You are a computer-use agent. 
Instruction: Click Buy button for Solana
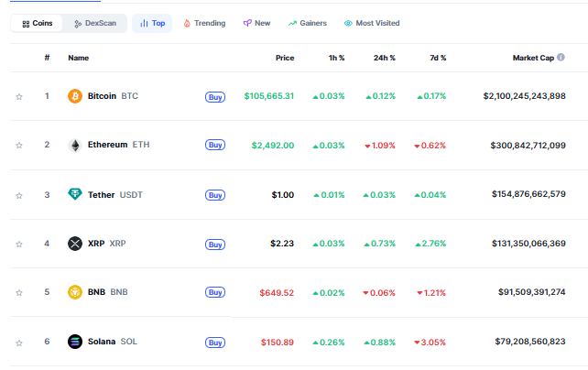coord(215,343)
